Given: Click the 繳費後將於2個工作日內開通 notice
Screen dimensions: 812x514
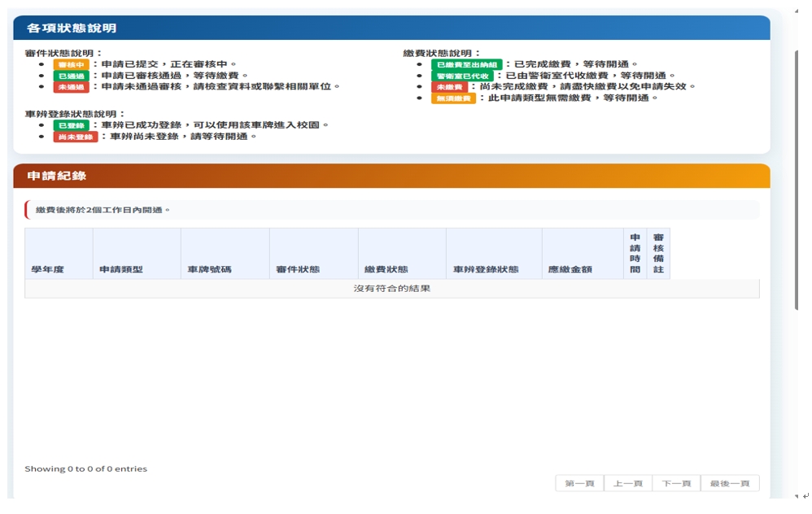Looking at the screenshot, I should (391, 210).
